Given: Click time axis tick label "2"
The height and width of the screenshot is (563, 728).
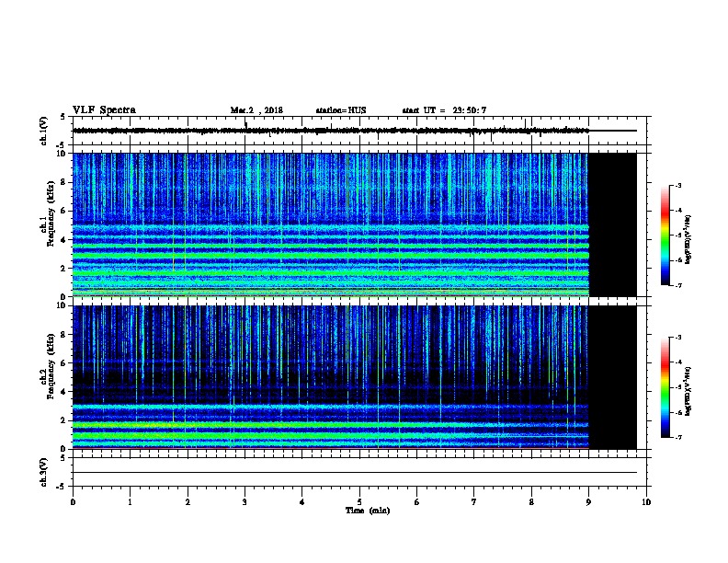Looking at the screenshot, I should [188, 502].
